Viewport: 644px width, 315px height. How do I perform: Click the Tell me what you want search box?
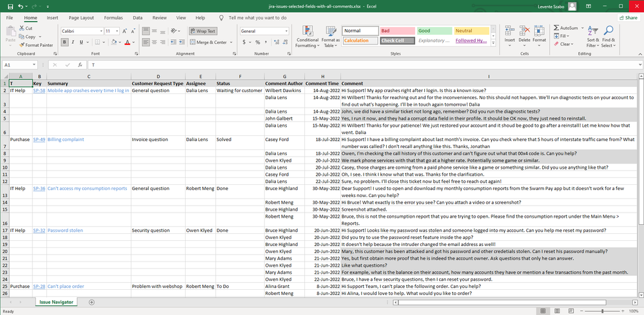[257, 18]
